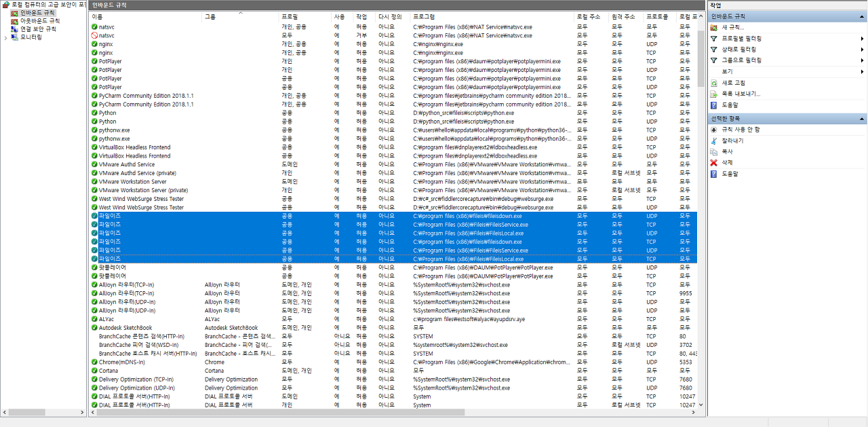Open 연결 보안 규칙 tree node icon
This screenshot has width=868, height=427.
(x=14, y=29)
